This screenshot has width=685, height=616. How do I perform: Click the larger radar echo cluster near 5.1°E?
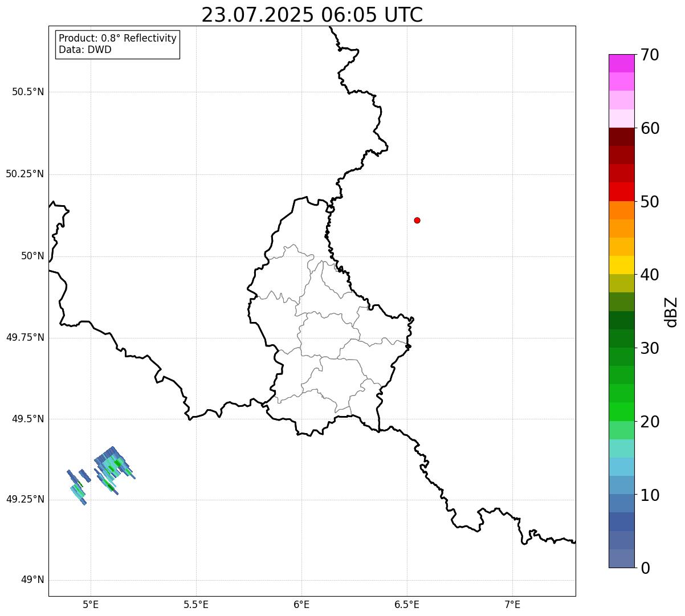(114, 470)
